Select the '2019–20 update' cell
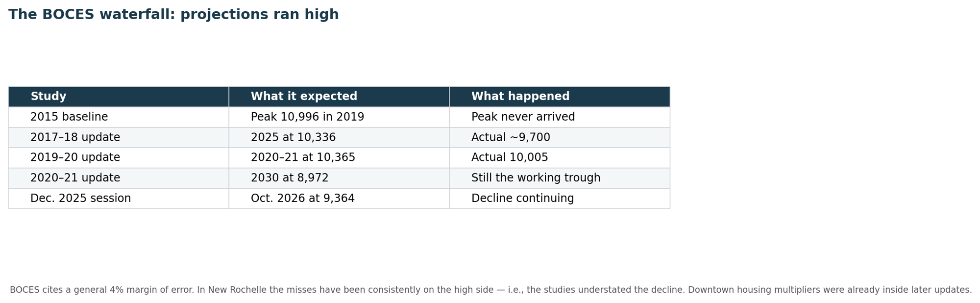 (x=119, y=158)
